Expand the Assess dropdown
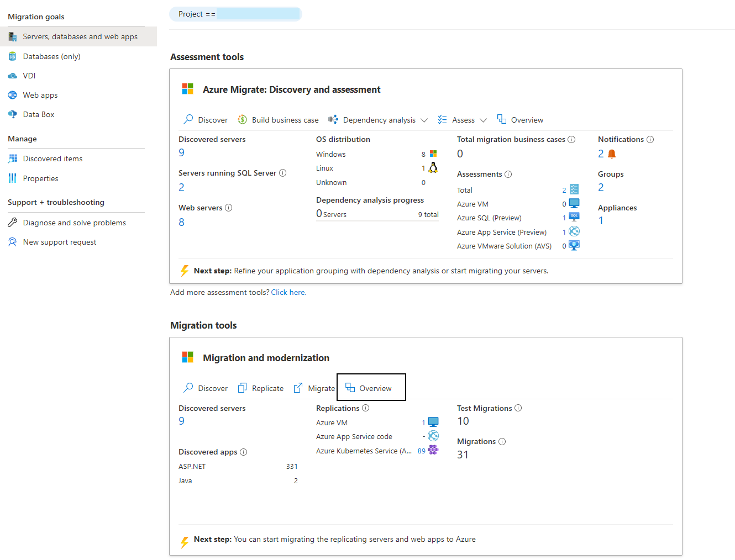Screen dimensions: 735x560 (x=462, y=120)
